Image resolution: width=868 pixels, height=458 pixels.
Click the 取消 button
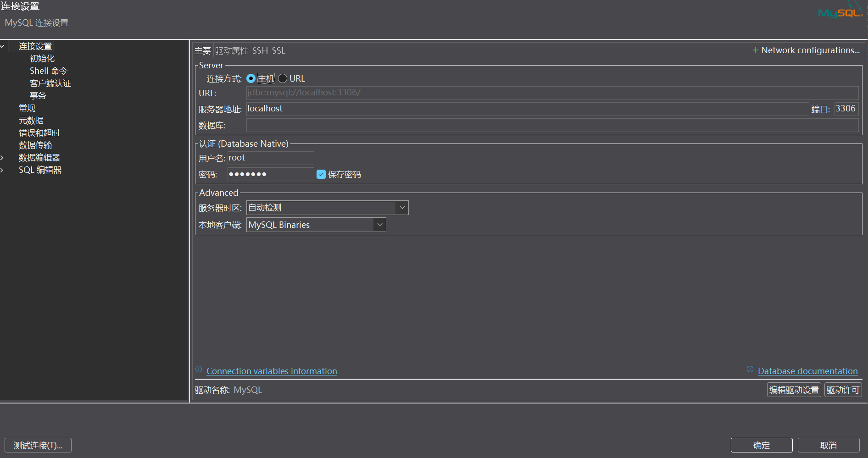[x=829, y=445]
